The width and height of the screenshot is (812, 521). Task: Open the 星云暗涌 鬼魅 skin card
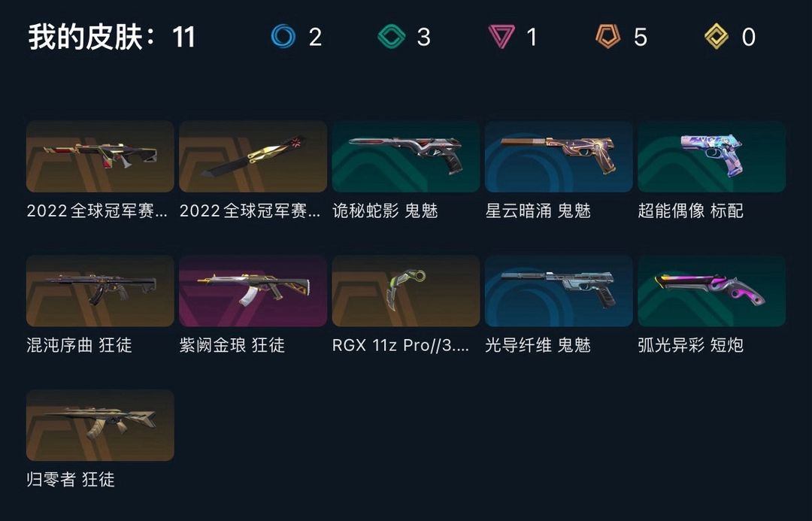559,156
